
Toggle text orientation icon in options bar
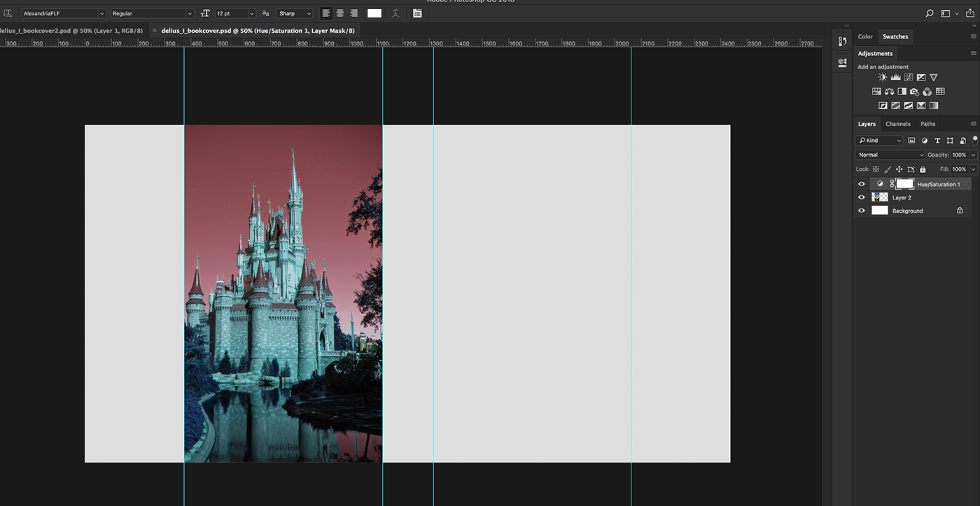point(8,13)
